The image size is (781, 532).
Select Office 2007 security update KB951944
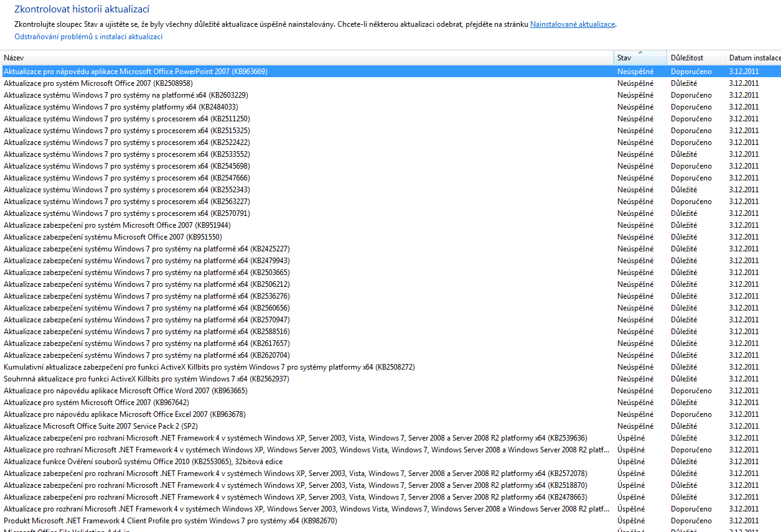[x=390, y=225]
